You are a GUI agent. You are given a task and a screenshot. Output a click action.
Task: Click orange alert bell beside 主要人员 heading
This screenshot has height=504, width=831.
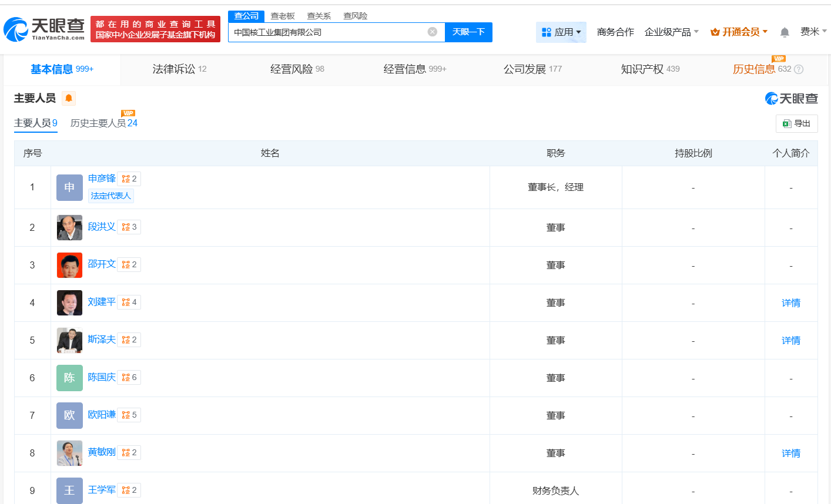[69, 98]
